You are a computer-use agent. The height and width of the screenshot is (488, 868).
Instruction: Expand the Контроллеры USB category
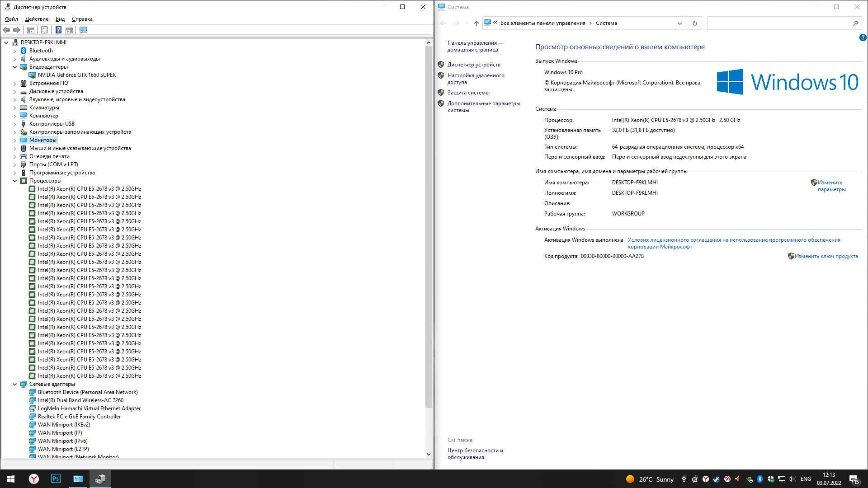pos(14,124)
